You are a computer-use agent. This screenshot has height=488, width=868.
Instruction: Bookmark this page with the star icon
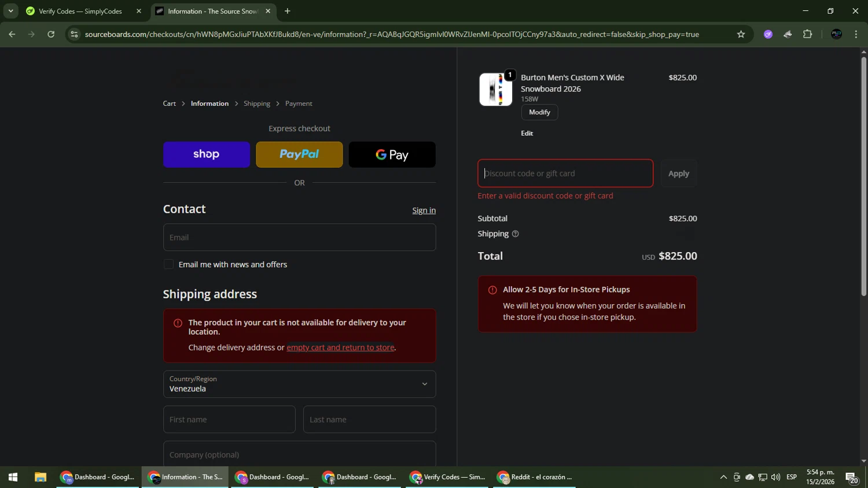pyautogui.click(x=741, y=34)
